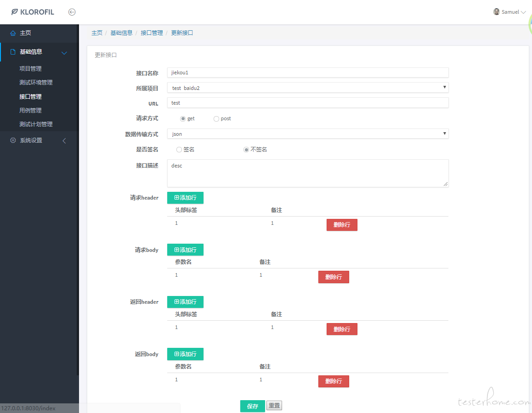Open the 所属项目 dropdown showing test baidu2
The image size is (532, 413).
click(x=308, y=88)
